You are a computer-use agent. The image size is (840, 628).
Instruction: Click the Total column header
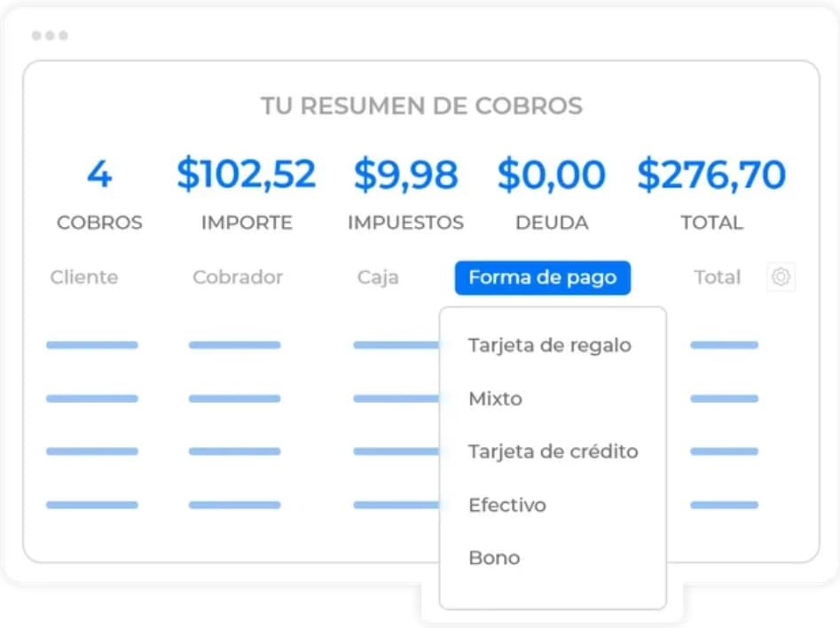point(718,277)
